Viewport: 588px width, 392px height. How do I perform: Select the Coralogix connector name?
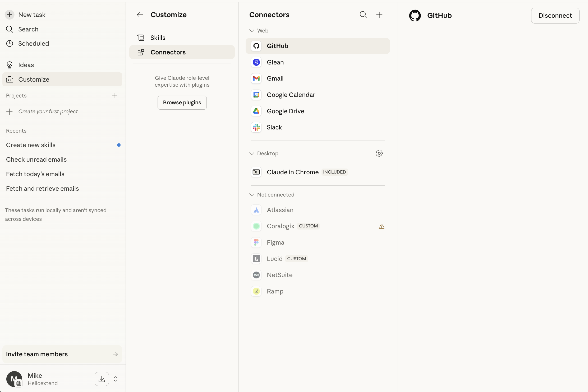point(281,226)
